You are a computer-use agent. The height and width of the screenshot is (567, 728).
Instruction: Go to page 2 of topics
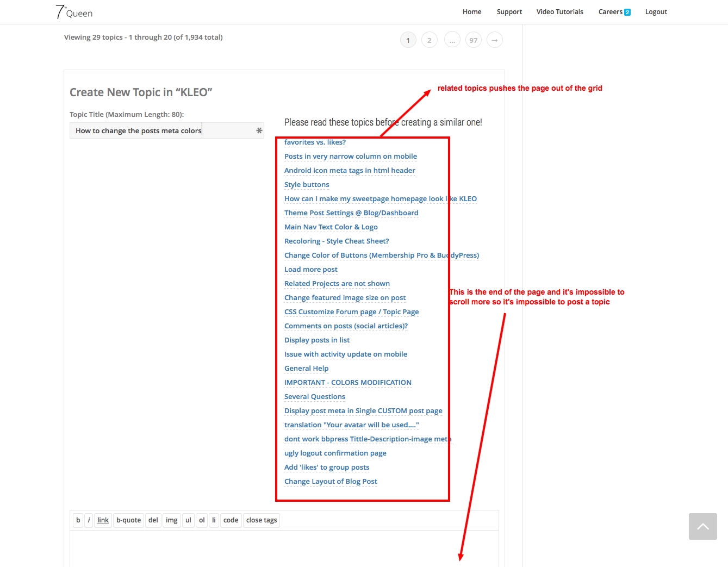[x=429, y=40]
